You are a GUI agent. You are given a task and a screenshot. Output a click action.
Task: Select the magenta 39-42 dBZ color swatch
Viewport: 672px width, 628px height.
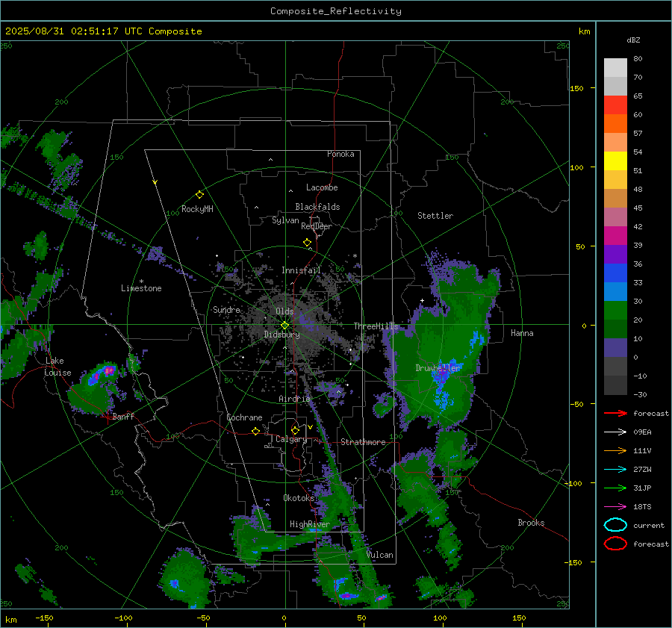(x=615, y=236)
